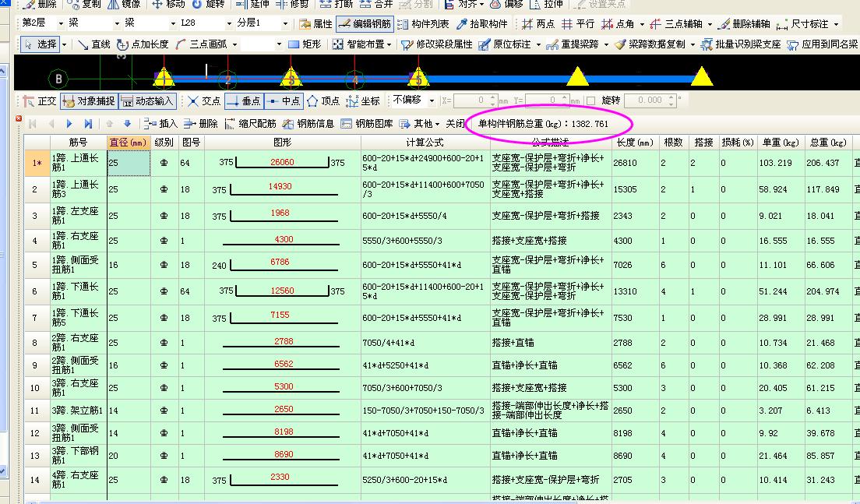Choose the 两点 two-point axis tool
This screenshot has width=860, height=504.
tap(538, 24)
